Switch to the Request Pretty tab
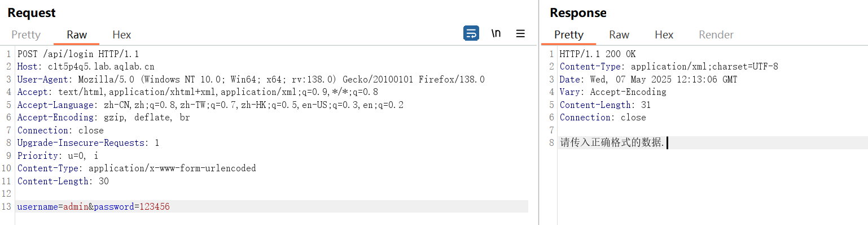The image size is (868, 225). coord(26,35)
